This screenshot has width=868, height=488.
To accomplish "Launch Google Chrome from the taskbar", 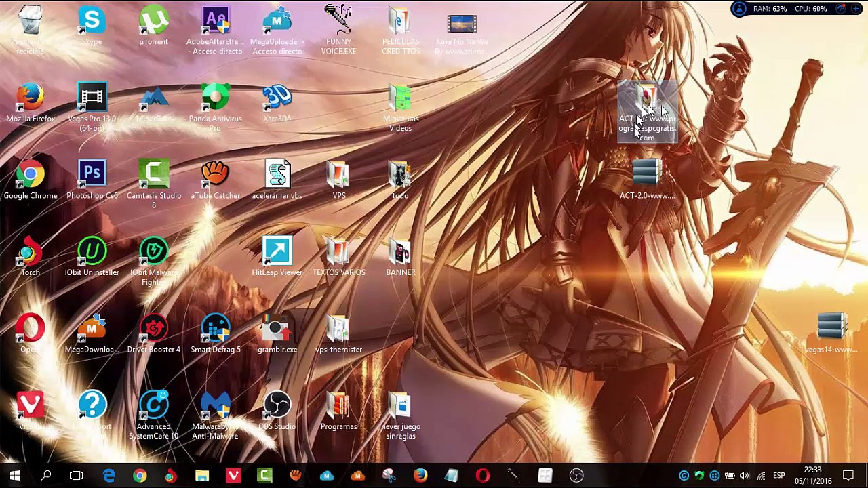I will [139, 476].
